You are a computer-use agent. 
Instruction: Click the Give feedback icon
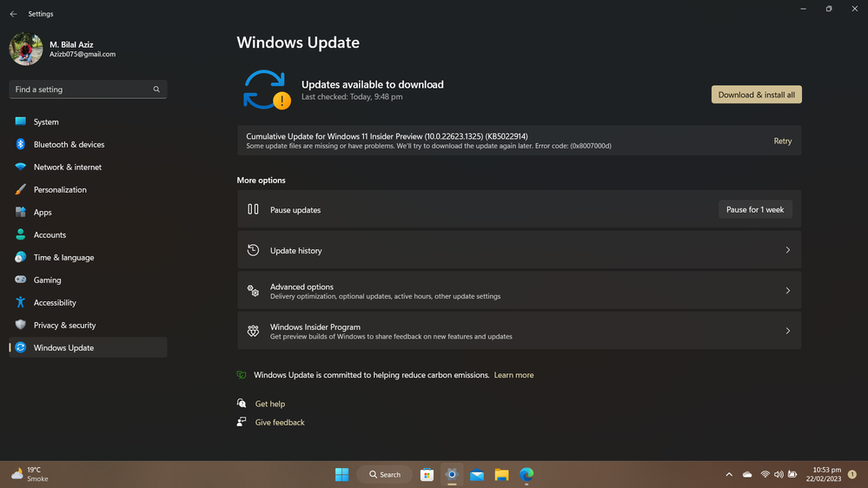pyautogui.click(x=242, y=422)
